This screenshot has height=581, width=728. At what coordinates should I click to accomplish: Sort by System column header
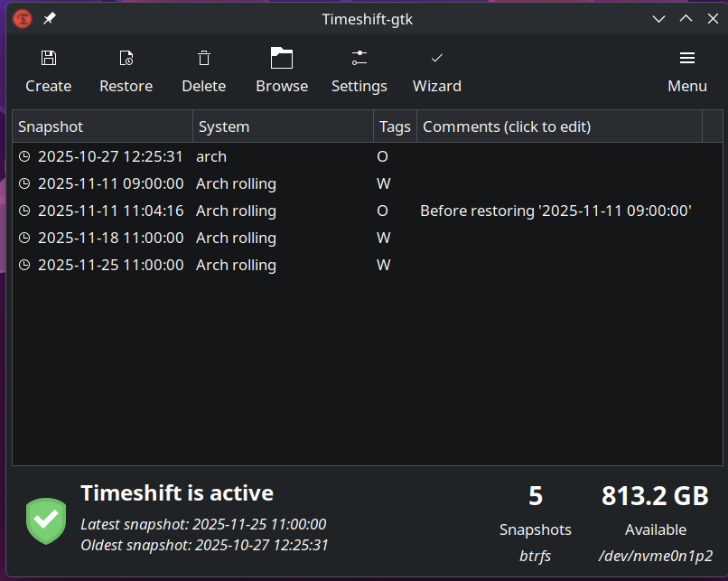(x=283, y=127)
